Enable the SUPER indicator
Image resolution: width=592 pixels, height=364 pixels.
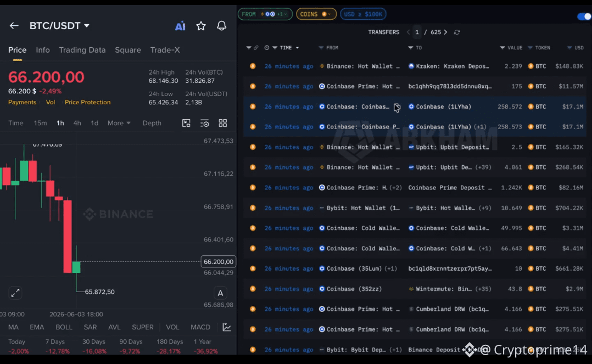tap(143, 327)
